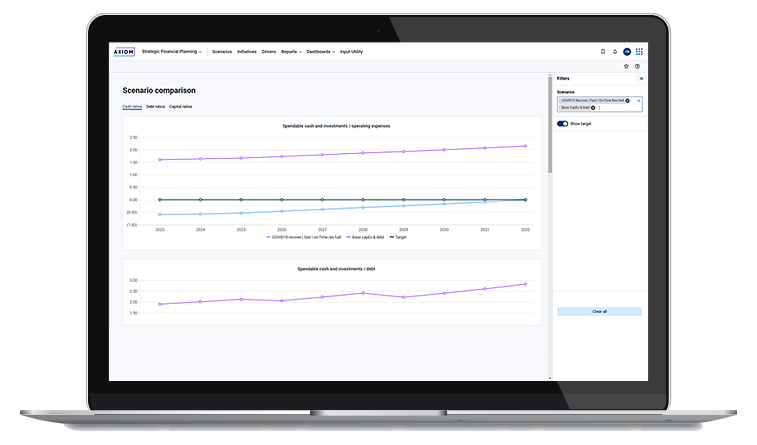Screen dimensions: 757x445
Task: Open the notifications bell
Action: pyautogui.click(x=614, y=51)
